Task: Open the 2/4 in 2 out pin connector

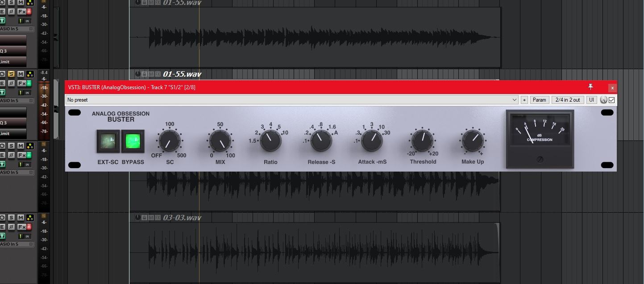Action: (x=567, y=100)
